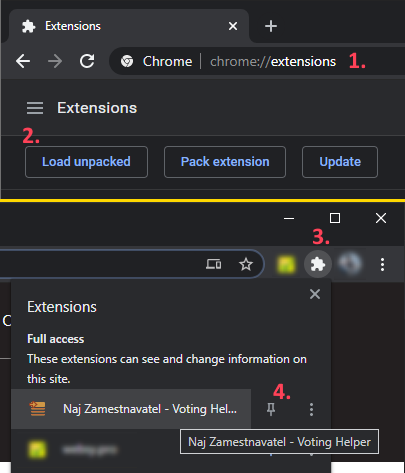Click the install app icon in the omnibox
The height and width of the screenshot is (473, 405).
(x=214, y=264)
